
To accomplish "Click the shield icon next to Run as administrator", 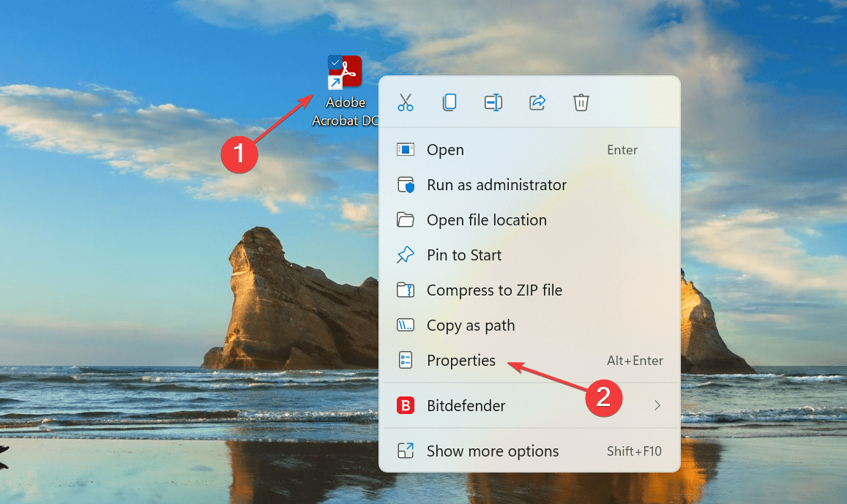I will (x=406, y=184).
